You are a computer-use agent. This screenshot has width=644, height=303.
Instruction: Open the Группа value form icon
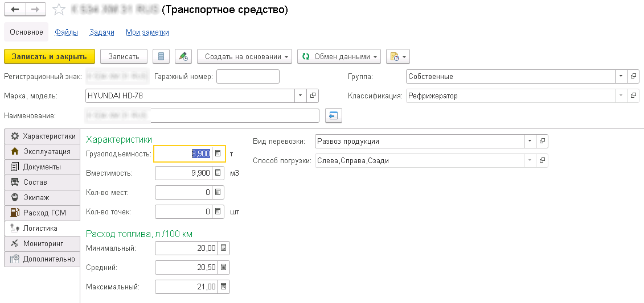pyautogui.click(x=633, y=76)
